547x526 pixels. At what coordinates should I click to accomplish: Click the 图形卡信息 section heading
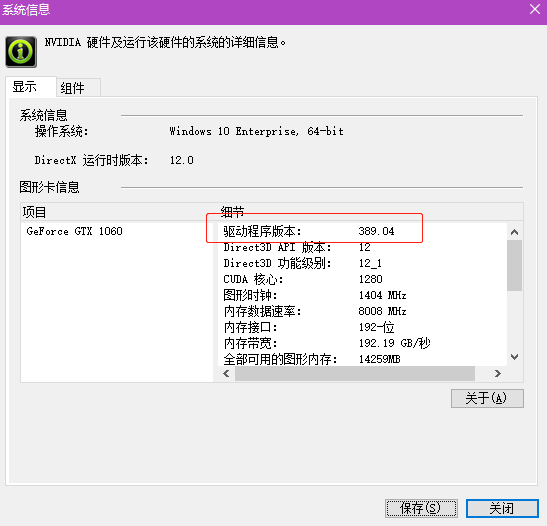point(49,187)
